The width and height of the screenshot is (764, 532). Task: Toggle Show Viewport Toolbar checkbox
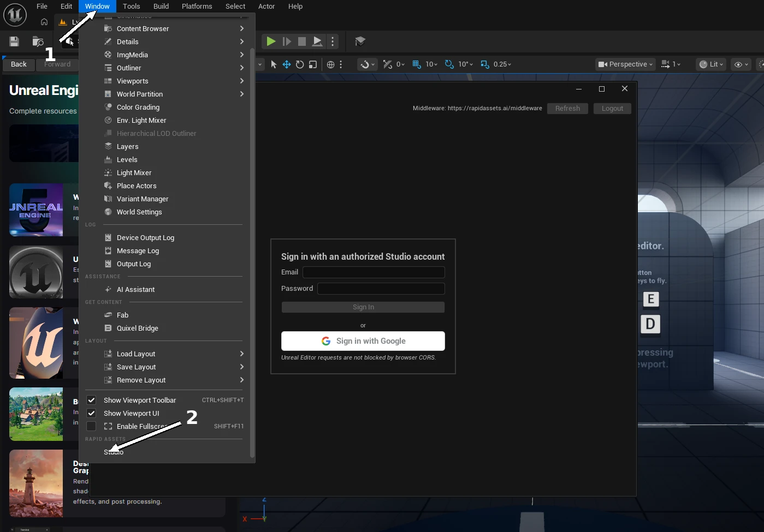point(91,400)
